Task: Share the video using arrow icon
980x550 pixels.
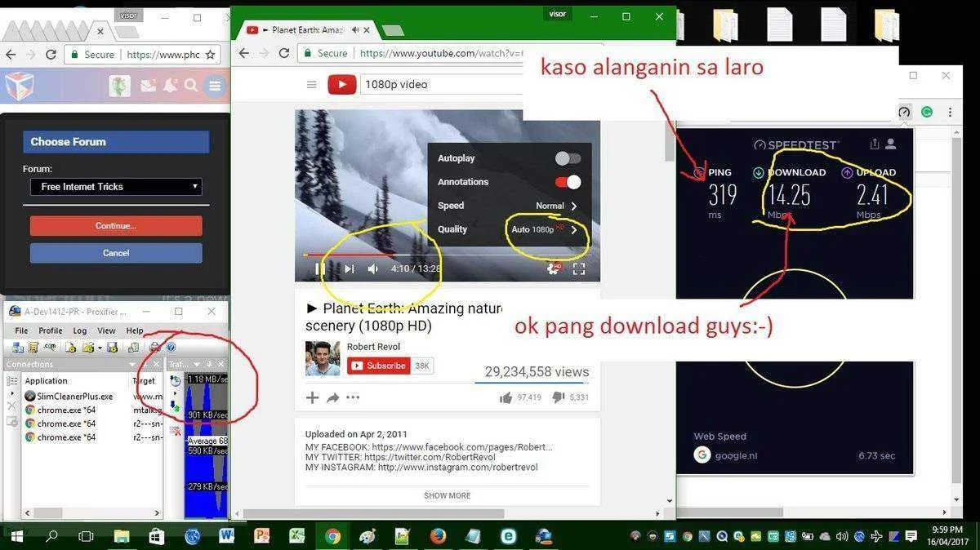Action: (333, 397)
